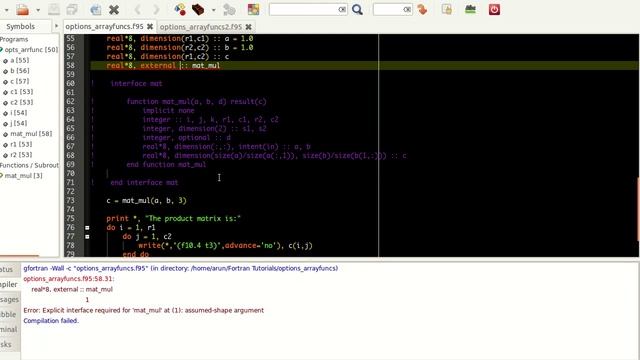Screen dimensions: 640x360
Task: Switch to the options_arrayfuncs2.f95 tab
Action: pyautogui.click(x=201, y=27)
